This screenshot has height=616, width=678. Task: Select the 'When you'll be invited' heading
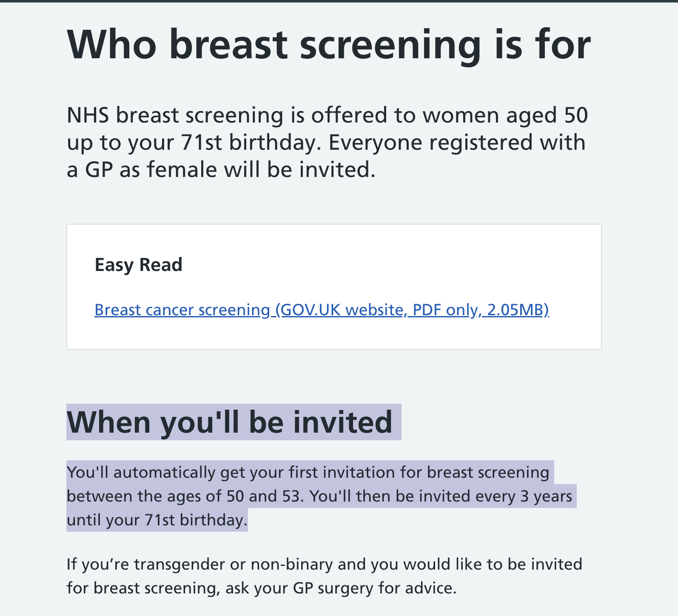pyautogui.click(x=229, y=422)
